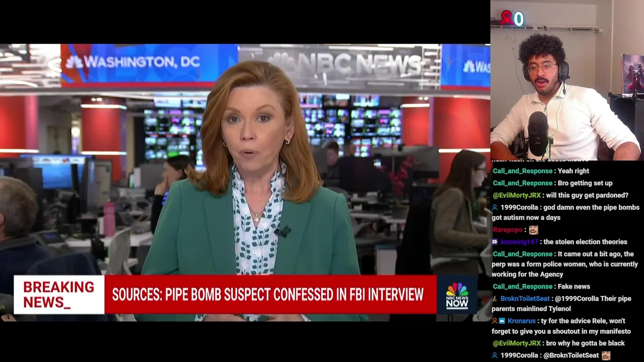This screenshot has width=644, height=362.
Task: Click @EvilMortyJRX on 'why he gotta be black'
Action: coord(517,343)
